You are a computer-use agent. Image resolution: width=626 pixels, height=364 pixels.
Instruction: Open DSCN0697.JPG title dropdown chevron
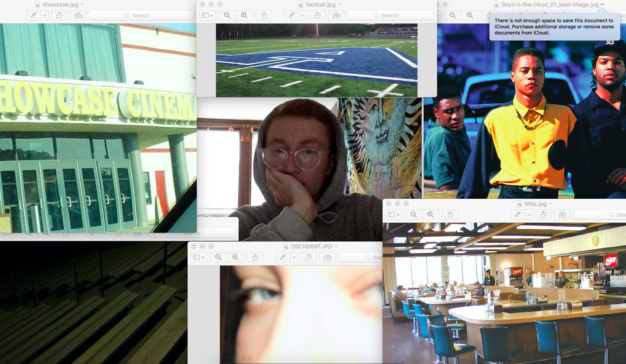[x=336, y=247]
